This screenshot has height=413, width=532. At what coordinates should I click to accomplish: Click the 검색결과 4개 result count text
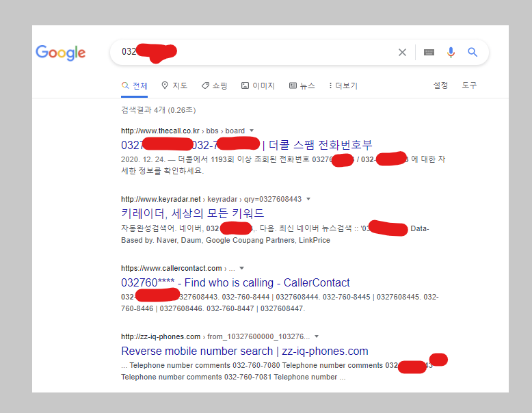click(158, 110)
